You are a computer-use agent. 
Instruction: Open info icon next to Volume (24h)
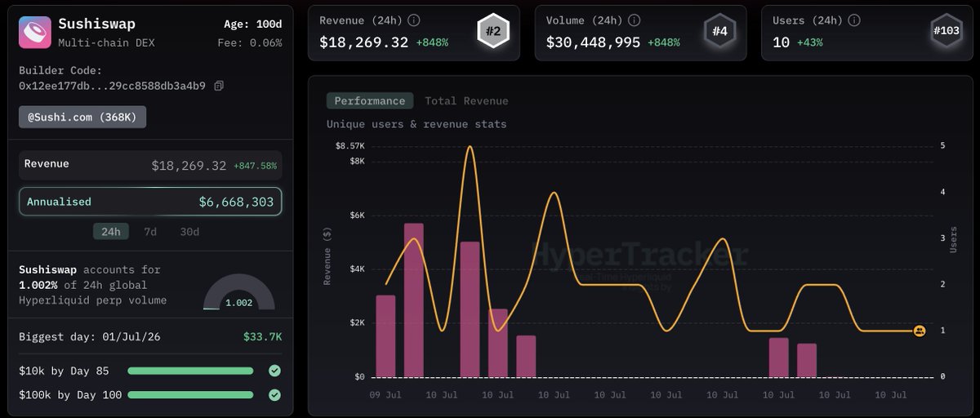pos(635,20)
